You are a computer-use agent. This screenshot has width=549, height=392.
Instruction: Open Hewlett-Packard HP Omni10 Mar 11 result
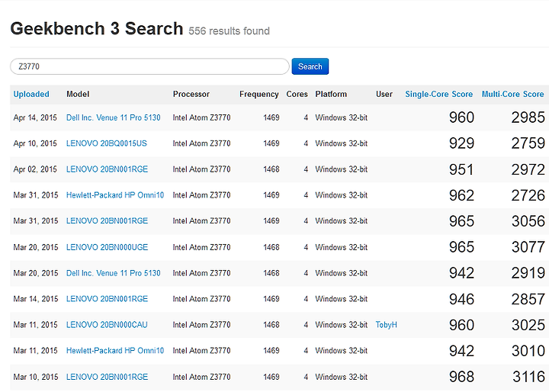coord(115,351)
